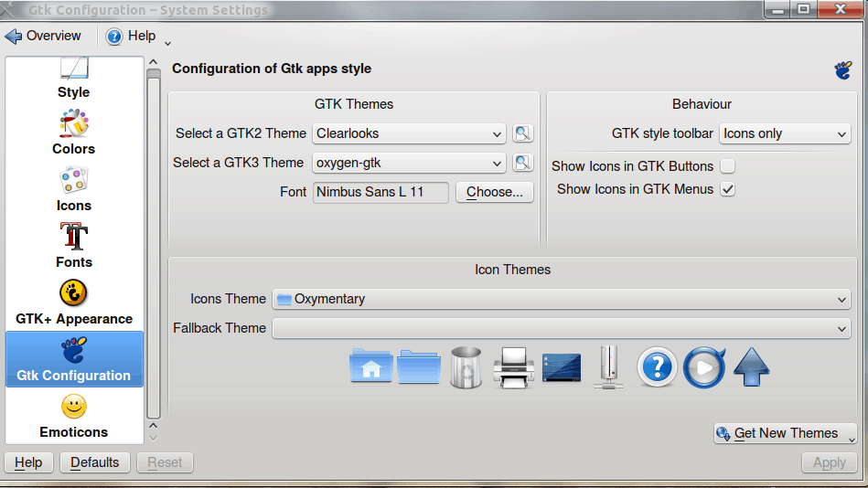Click the Choose... font button
The height and width of the screenshot is (488, 868).
click(x=494, y=192)
